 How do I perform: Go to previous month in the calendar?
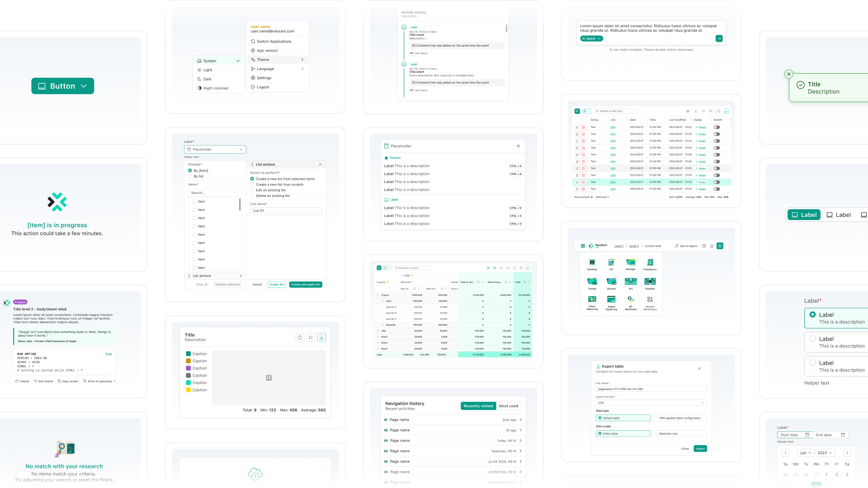tap(786, 453)
